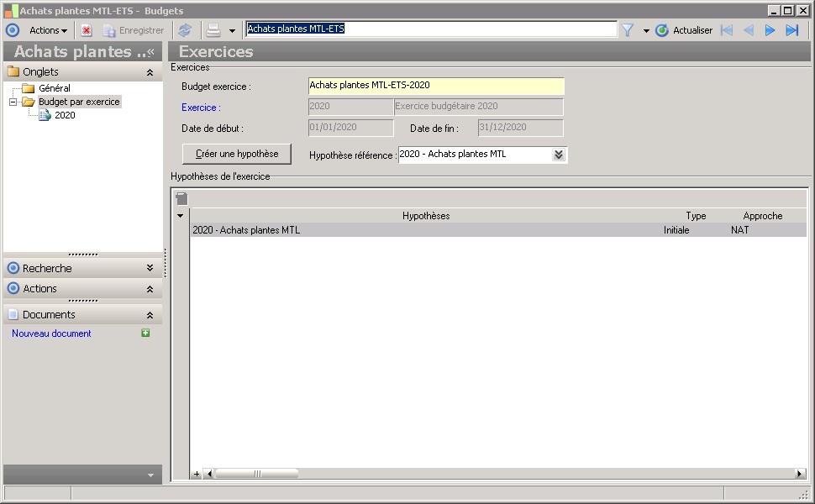Collapse the Documents panel
The image size is (815, 504).
click(150, 315)
